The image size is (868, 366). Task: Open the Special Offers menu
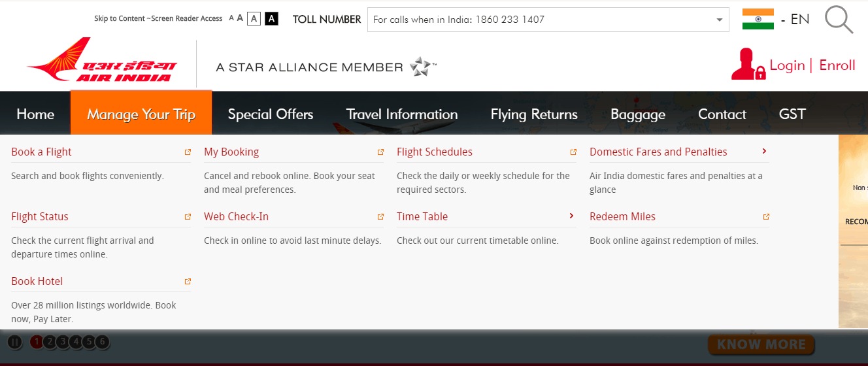[x=270, y=114]
